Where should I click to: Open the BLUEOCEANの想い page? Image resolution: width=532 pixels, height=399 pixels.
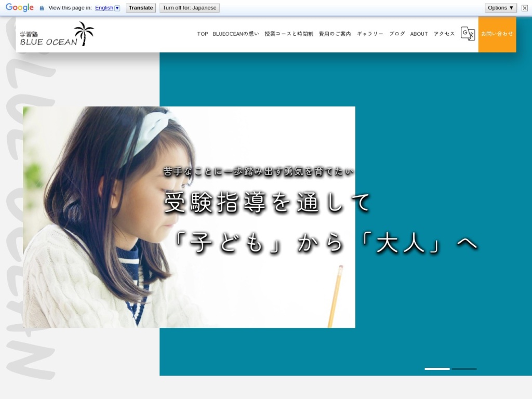(236, 34)
